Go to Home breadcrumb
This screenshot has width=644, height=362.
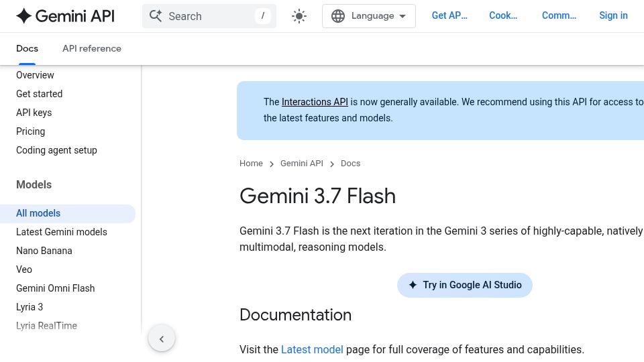click(x=251, y=164)
